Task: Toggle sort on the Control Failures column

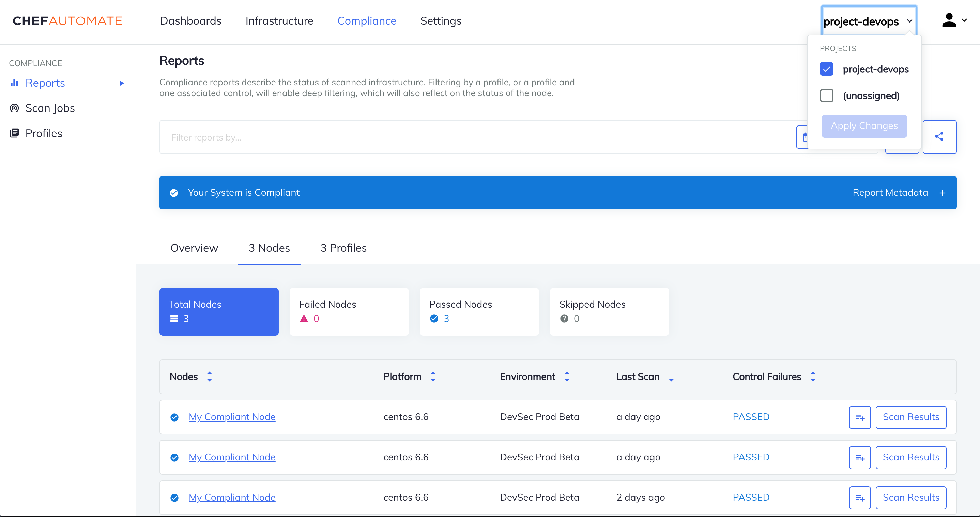Action: pos(813,376)
